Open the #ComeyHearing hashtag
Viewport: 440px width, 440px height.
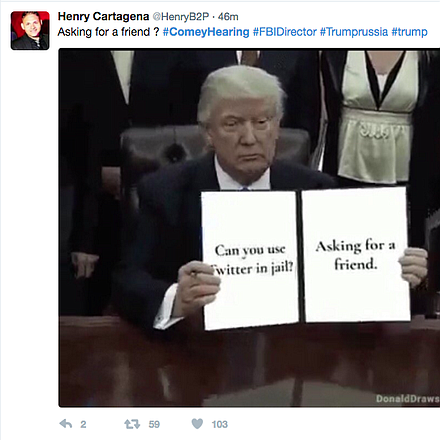(x=206, y=32)
